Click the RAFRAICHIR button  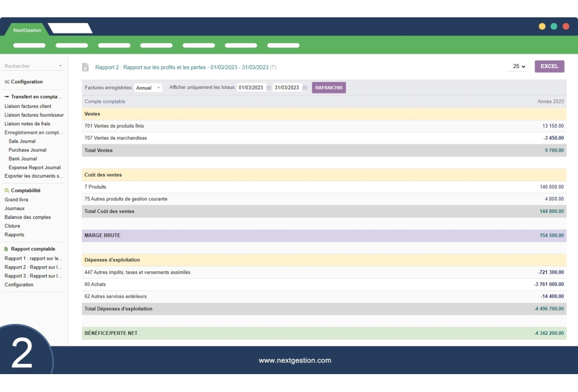[329, 87]
